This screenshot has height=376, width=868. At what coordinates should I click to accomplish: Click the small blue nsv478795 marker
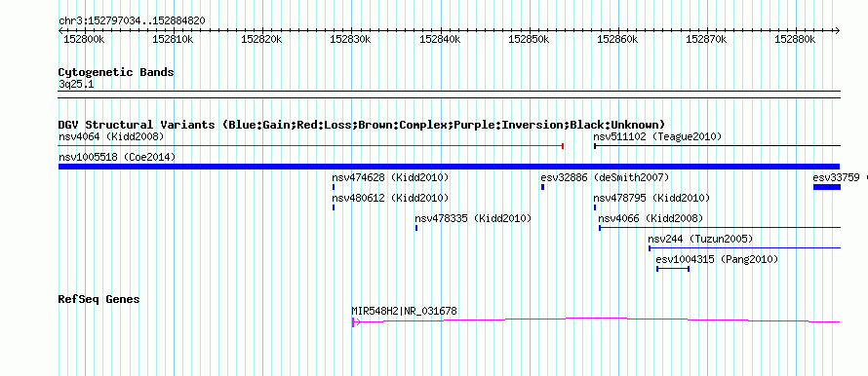(595, 207)
